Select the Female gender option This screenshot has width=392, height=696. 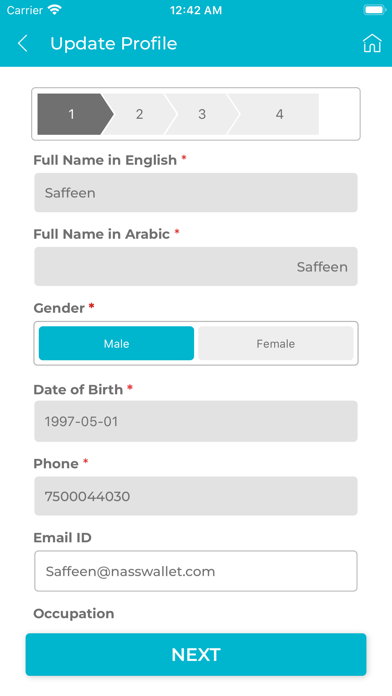pyautogui.click(x=276, y=343)
